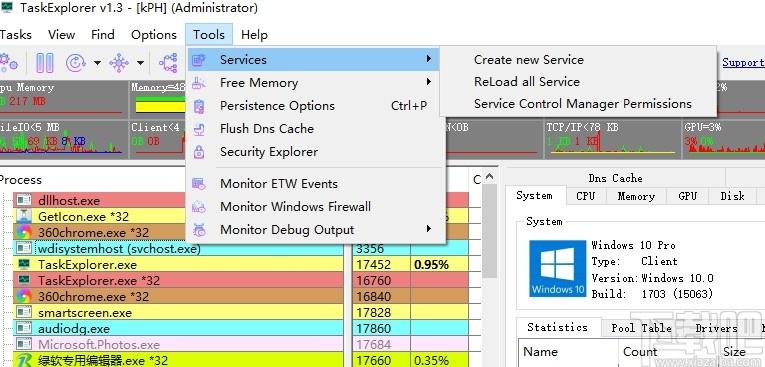Select Service Control Manager Permissions

(x=583, y=104)
